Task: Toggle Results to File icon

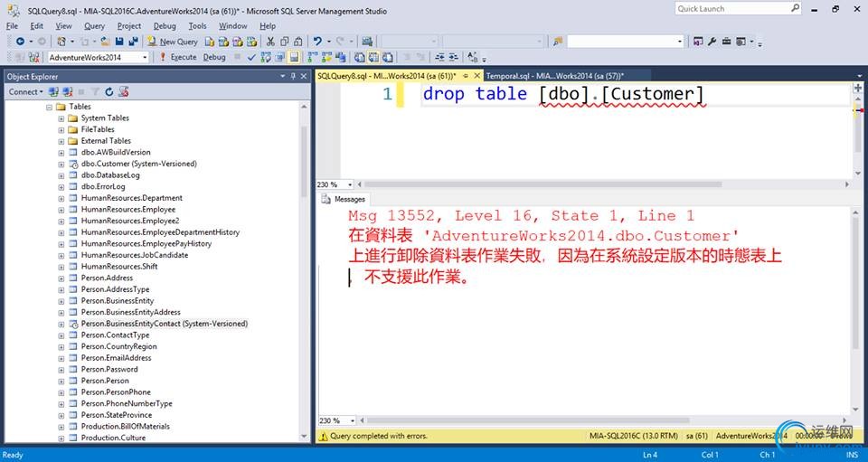Action: 388,57
